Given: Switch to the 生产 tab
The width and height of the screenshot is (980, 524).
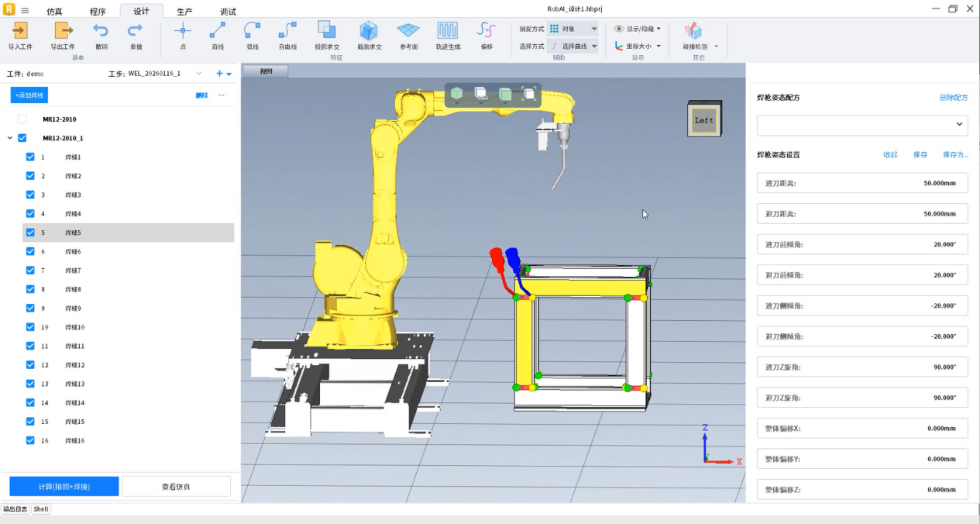Looking at the screenshot, I should tap(184, 12).
